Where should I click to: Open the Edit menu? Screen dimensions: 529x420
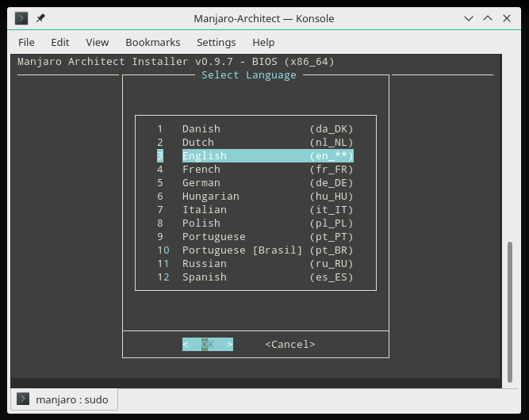(60, 42)
